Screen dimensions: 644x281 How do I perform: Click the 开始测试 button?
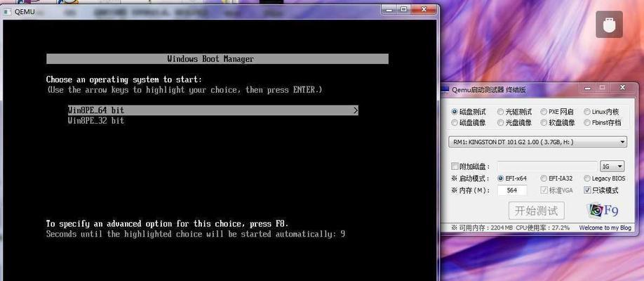pos(536,211)
